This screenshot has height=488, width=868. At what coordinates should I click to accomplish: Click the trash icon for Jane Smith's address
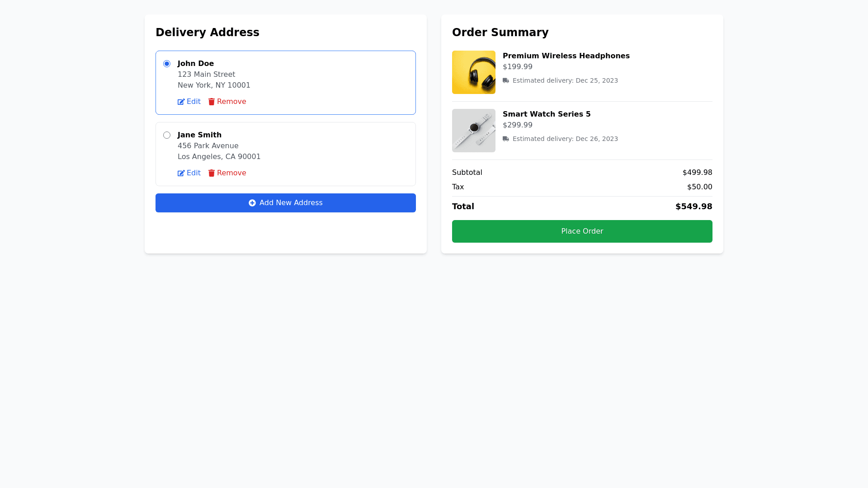coord(212,174)
